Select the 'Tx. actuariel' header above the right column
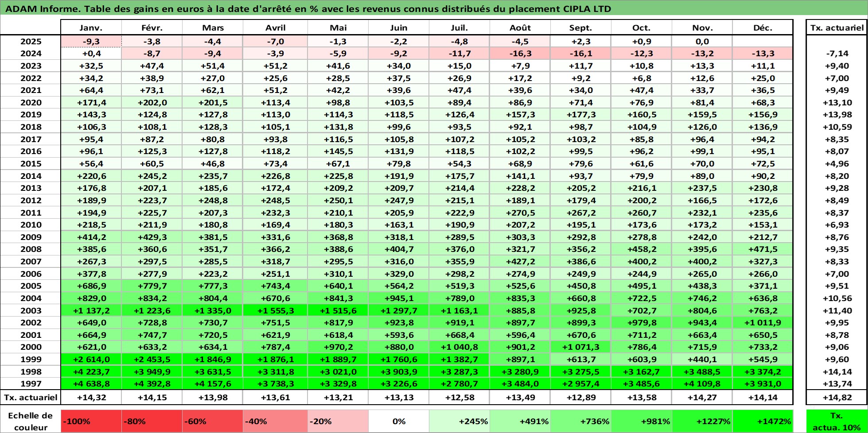The image size is (868, 433). tap(837, 27)
